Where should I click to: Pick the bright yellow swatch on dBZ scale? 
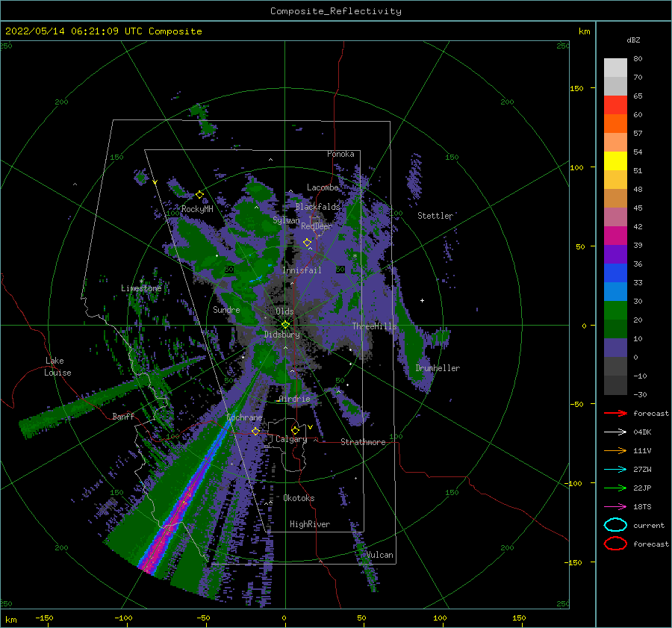click(615, 161)
